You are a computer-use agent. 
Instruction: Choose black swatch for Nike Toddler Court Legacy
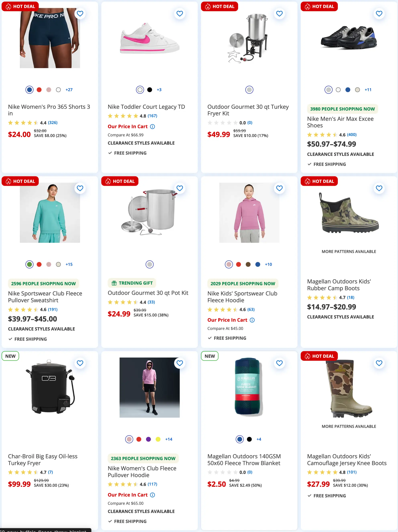point(150,90)
